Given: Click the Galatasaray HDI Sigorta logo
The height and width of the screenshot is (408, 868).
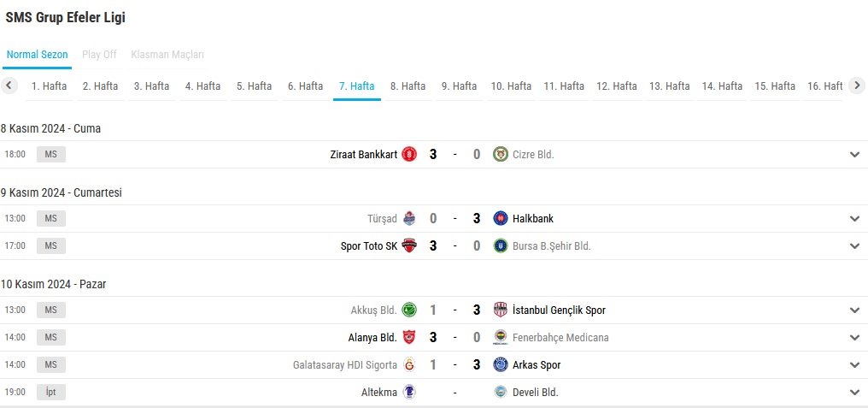Looking at the screenshot, I should point(409,364).
